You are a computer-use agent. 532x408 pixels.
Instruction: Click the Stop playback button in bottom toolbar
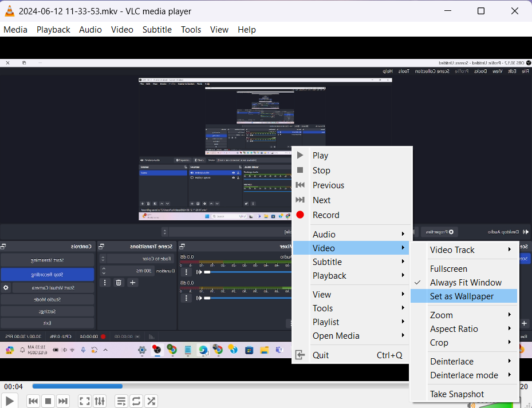(48, 401)
